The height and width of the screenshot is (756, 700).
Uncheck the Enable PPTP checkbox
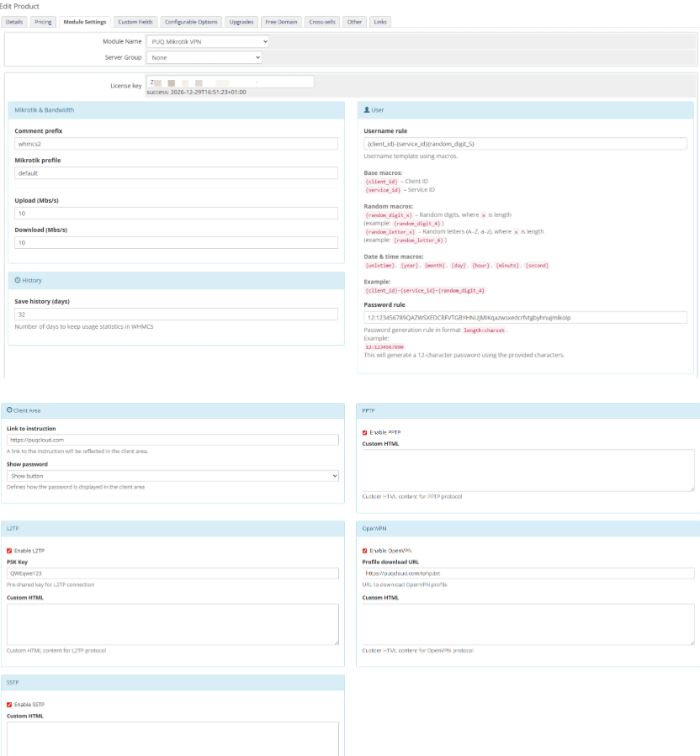(x=365, y=432)
